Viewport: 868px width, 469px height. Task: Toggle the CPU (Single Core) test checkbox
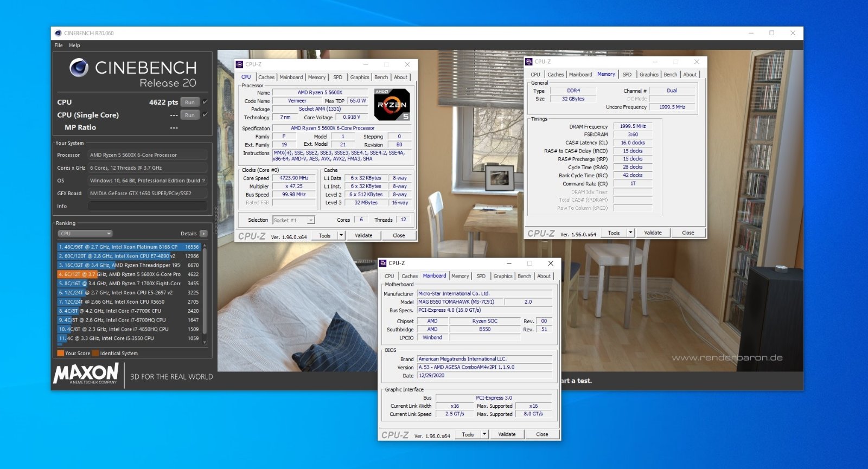click(x=205, y=115)
